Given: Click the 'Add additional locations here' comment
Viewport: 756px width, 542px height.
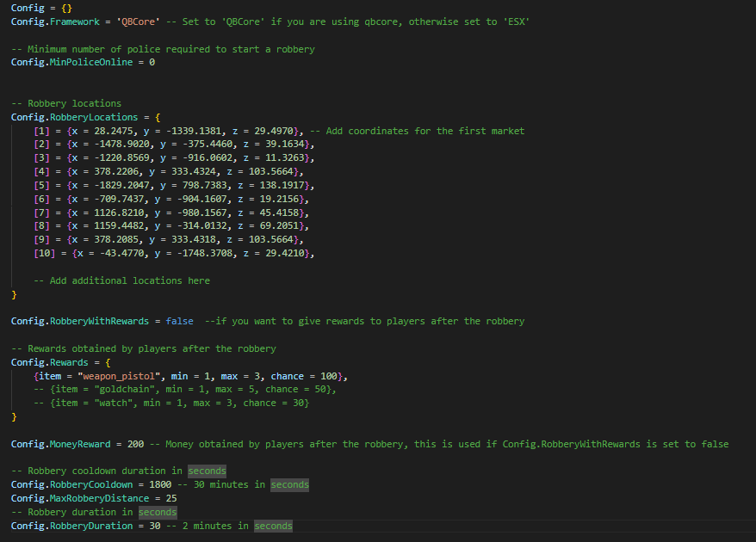Looking at the screenshot, I should (x=121, y=280).
